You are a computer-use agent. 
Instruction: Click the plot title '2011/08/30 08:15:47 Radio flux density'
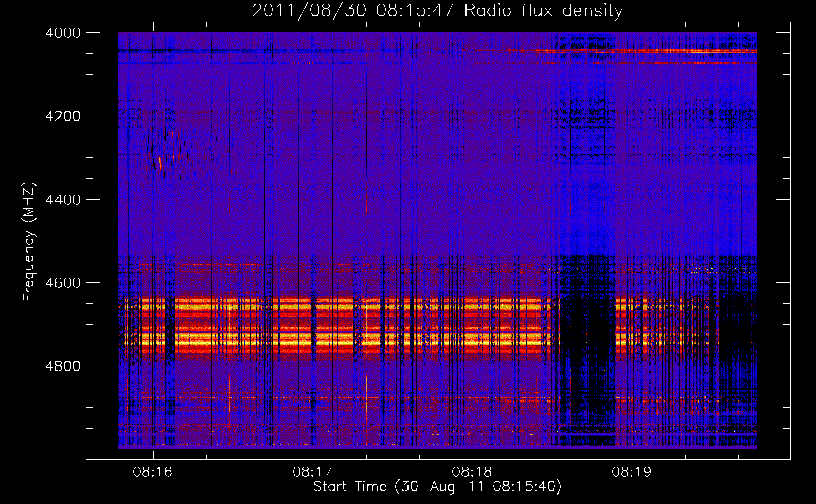coord(437,11)
